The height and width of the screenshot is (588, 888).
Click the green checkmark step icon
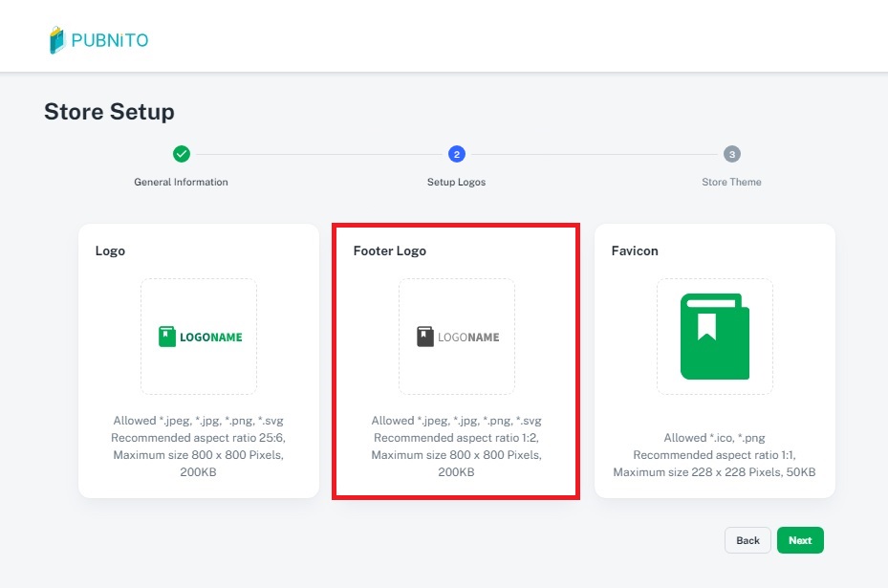[x=182, y=154]
